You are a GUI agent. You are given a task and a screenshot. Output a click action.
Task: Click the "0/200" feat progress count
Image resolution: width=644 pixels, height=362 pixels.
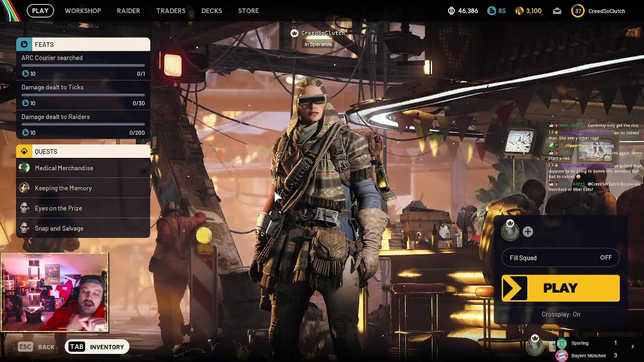137,133
